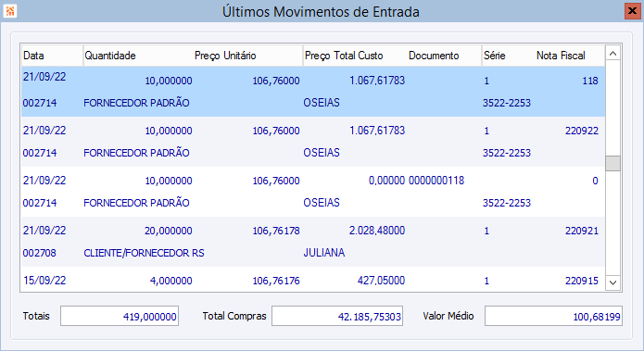Click the vertical scrollbar thumb
The width and height of the screenshot is (644, 351).
[x=612, y=163]
